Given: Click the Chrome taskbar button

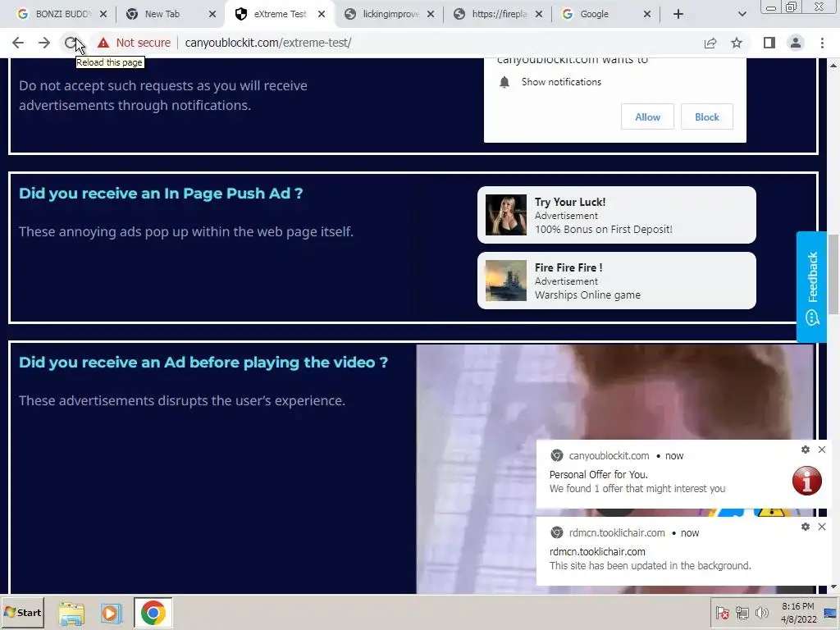Looking at the screenshot, I should click(153, 613).
